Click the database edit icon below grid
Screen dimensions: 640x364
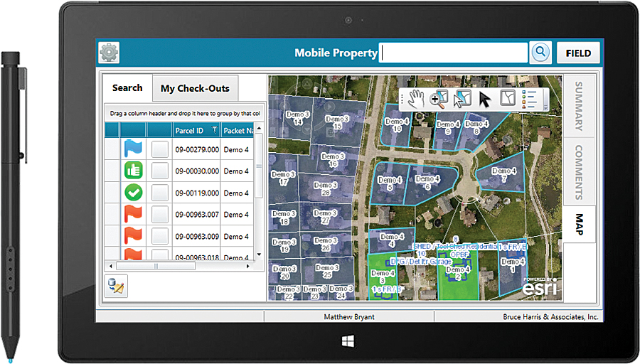(116, 286)
